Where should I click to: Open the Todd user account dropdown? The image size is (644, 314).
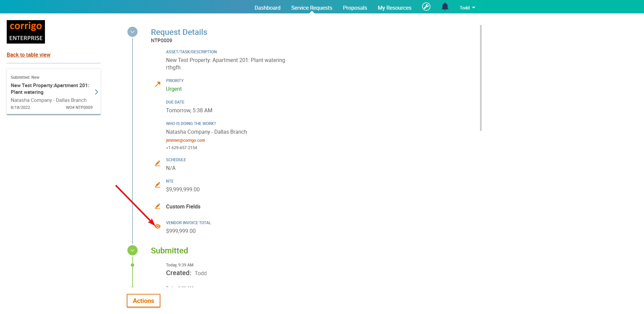coord(467,7)
